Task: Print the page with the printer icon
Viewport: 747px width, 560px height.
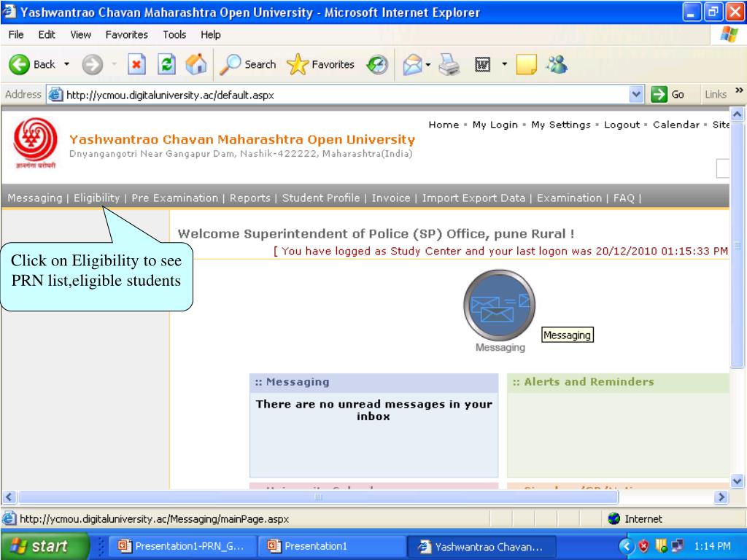Action: (449, 64)
